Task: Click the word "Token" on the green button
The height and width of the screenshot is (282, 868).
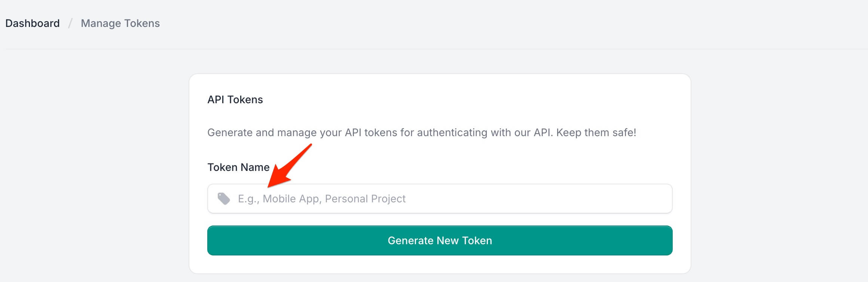Action: click(x=477, y=240)
